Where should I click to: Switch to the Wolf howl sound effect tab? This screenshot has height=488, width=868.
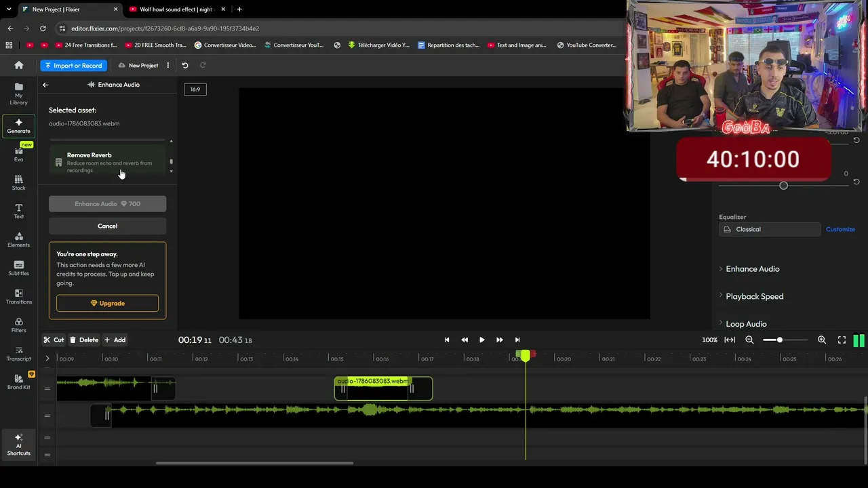(176, 9)
